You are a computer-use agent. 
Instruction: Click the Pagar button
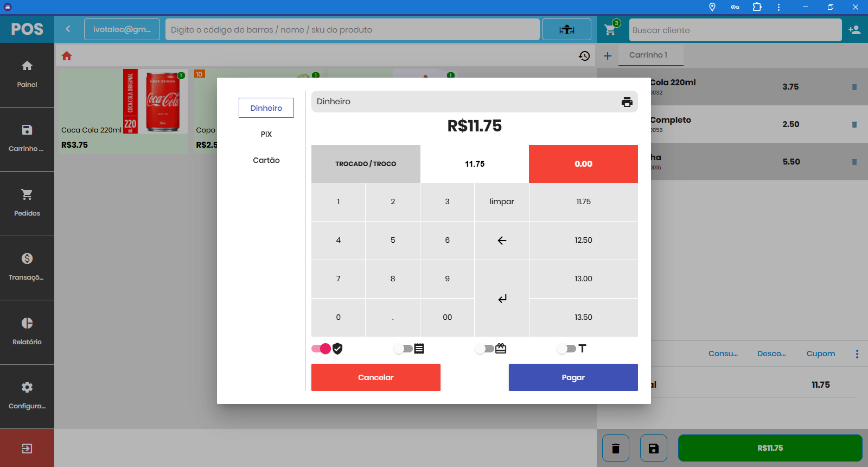573,377
